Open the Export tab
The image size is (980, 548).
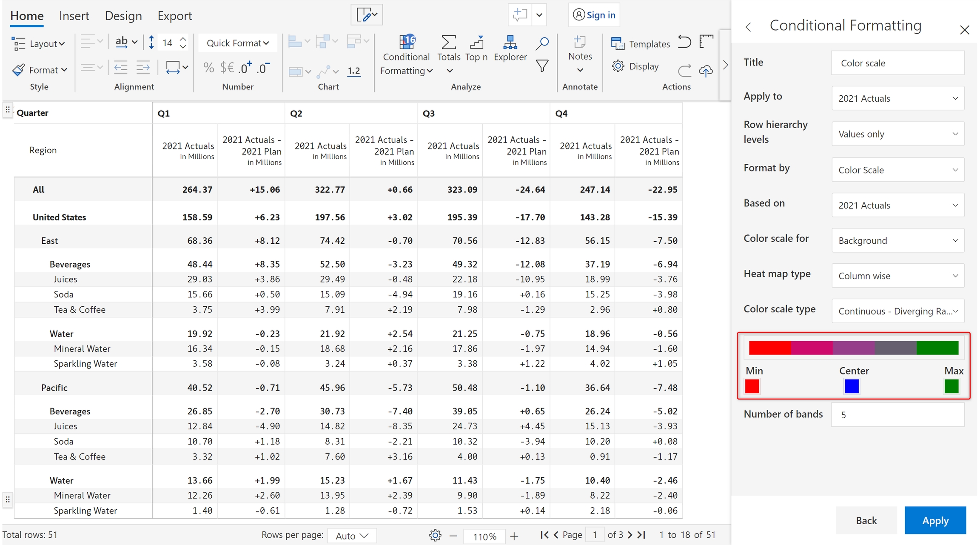pyautogui.click(x=174, y=16)
